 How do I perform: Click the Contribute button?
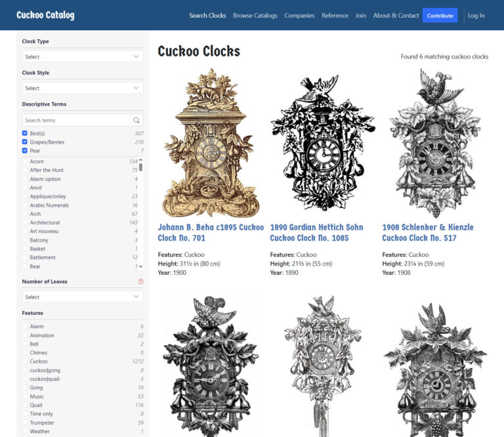click(440, 16)
